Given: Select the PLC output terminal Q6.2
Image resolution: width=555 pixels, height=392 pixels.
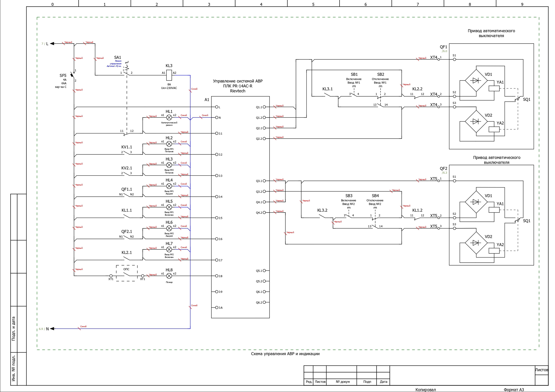Looking at the screenshot, I should [x=264, y=302].
